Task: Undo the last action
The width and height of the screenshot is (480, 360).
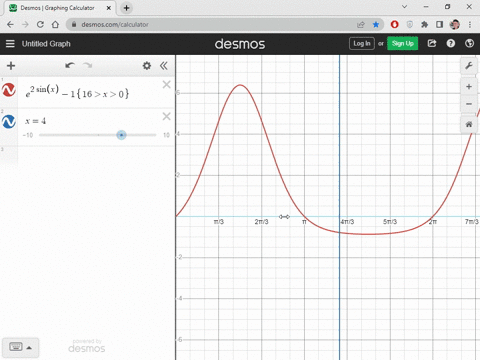Action: [70, 65]
